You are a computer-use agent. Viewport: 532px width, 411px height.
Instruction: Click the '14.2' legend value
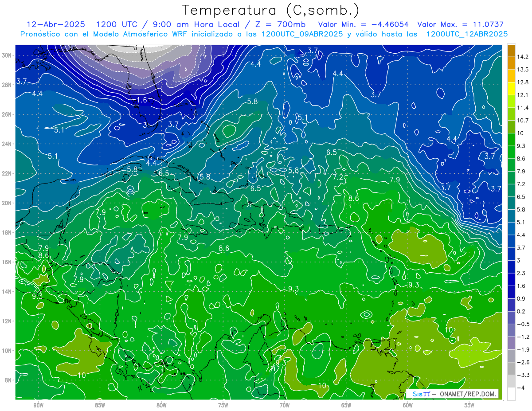click(524, 57)
